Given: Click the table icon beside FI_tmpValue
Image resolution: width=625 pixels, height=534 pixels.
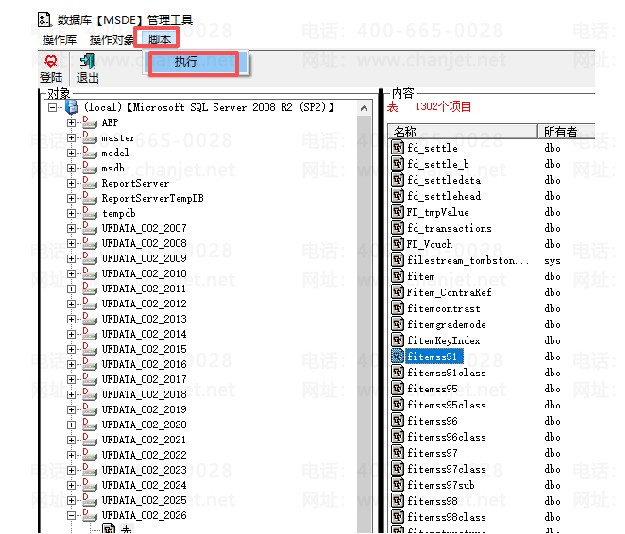Looking at the screenshot, I should point(397,212).
